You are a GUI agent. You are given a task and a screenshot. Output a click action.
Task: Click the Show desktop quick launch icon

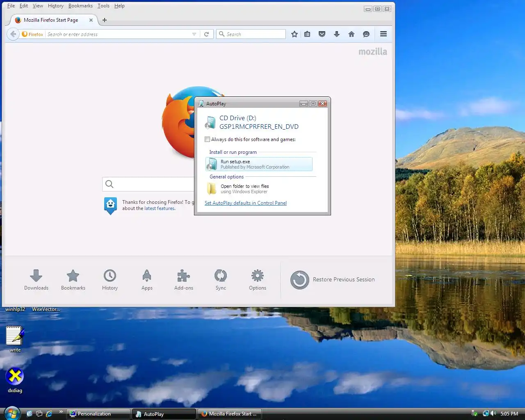point(29,414)
